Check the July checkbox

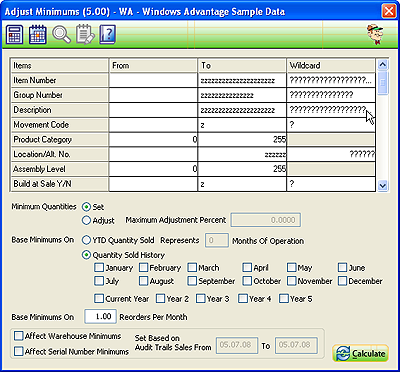99,281
